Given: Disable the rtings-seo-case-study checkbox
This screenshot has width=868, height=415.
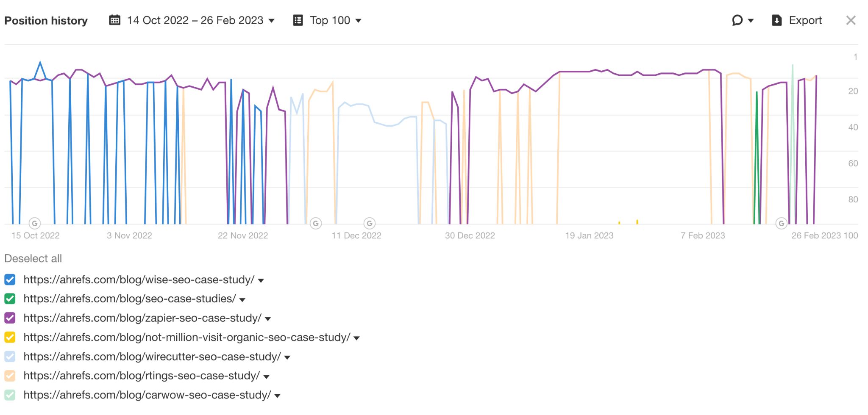Looking at the screenshot, I should pyautogui.click(x=10, y=376).
